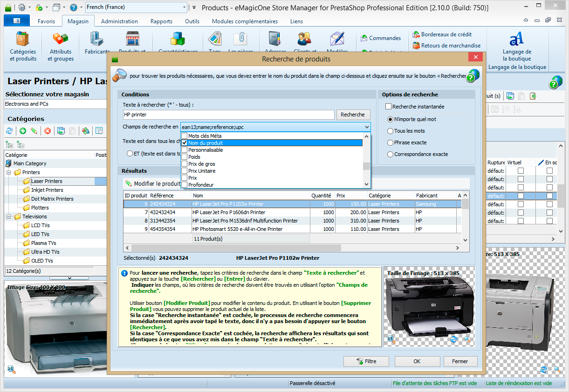Select HP LaserJet Pro P1606dn Printer row
The width and height of the screenshot is (569, 392).
click(x=293, y=212)
